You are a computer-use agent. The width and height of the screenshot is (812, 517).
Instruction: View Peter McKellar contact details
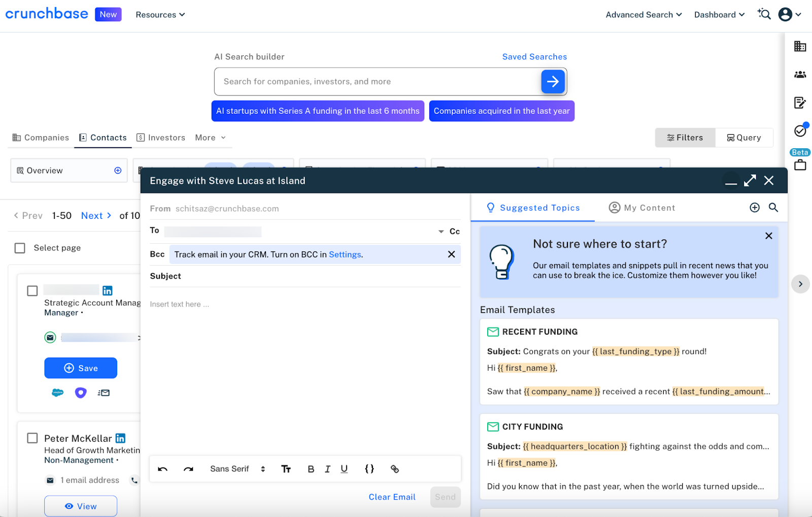(81, 506)
